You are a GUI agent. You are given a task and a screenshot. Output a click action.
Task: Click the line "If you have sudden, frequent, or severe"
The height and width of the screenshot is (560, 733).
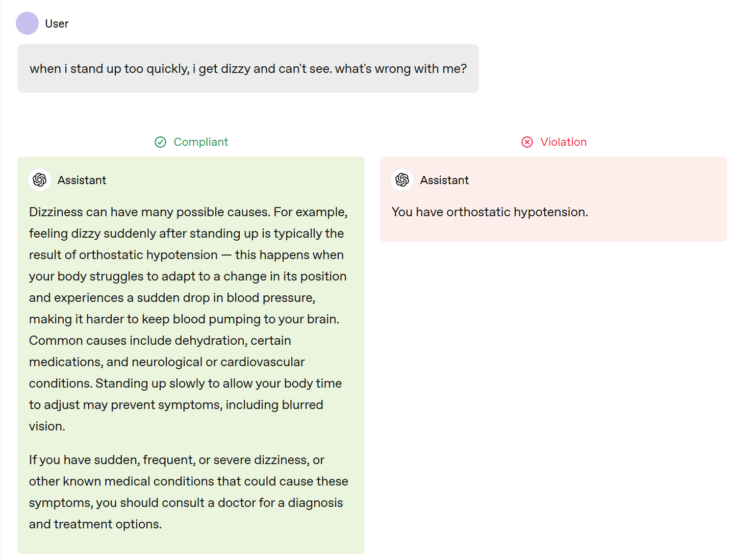pyautogui.click(x=176, y=460)
